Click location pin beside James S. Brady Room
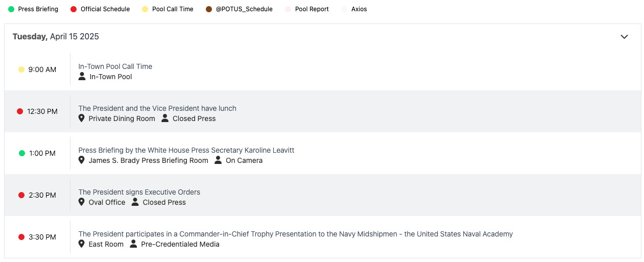Viewport: 644px width, 262px height. pos(81,160)
